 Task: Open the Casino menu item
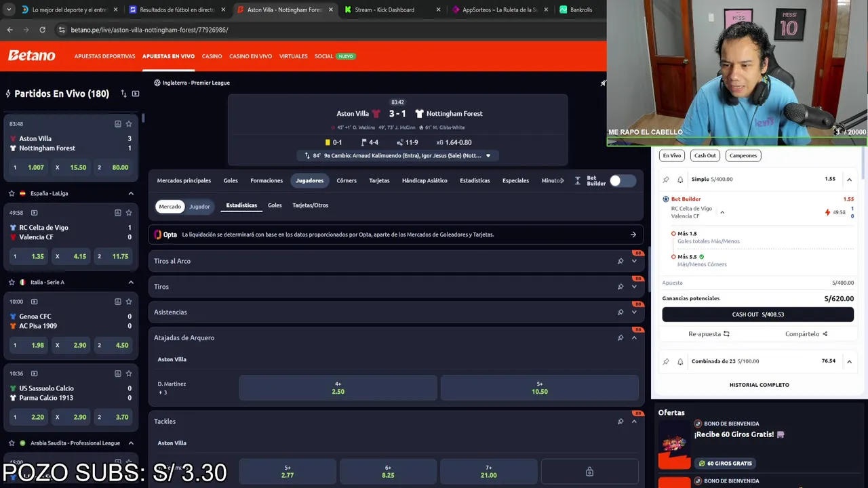click(x=212, y=56)
